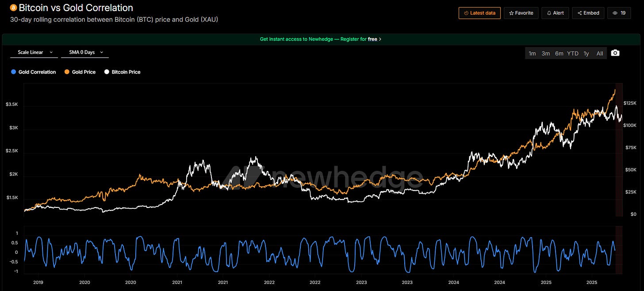Open the Scale Linear dropdown
The height and width of the screenshot is (291, 644).
(x=34, y=52)
